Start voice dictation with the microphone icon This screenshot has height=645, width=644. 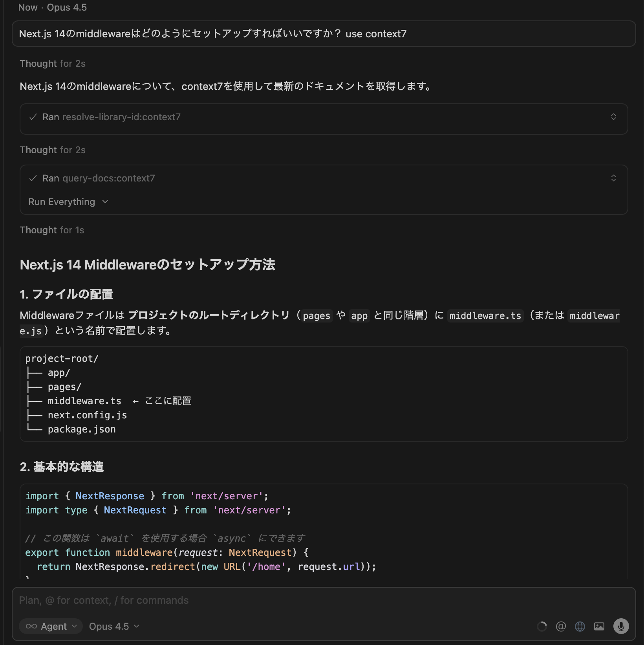click(621, 626)
